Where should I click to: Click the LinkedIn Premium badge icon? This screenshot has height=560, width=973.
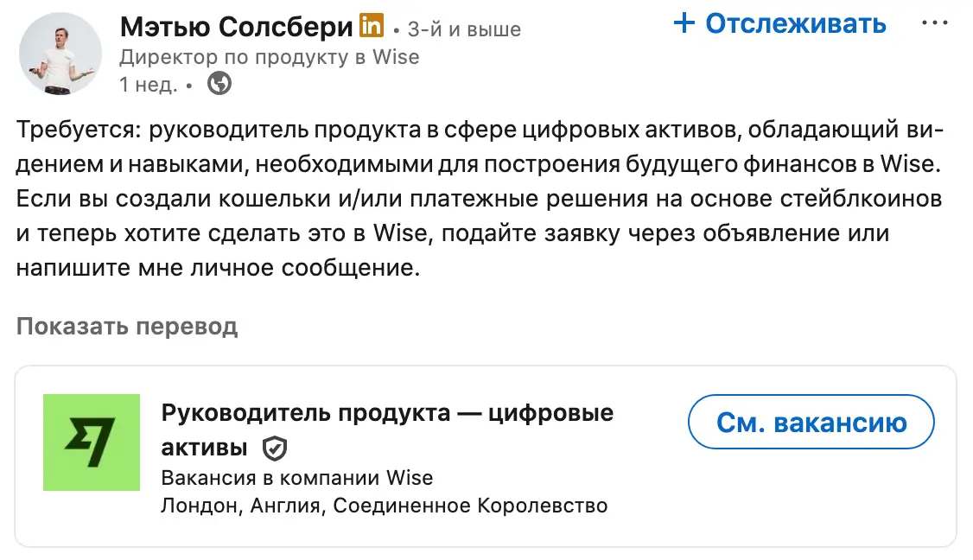[x=370, y=27]
